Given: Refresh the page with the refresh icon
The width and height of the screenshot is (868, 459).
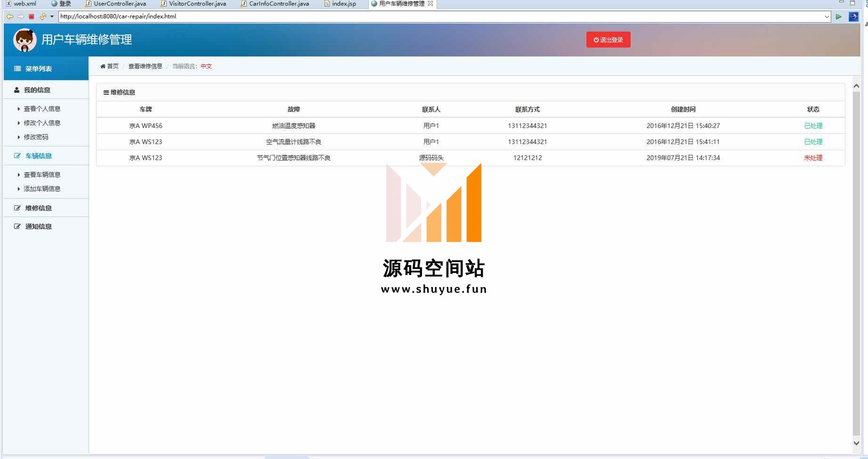Looking at the screenshot, I should tap(43, 16).
